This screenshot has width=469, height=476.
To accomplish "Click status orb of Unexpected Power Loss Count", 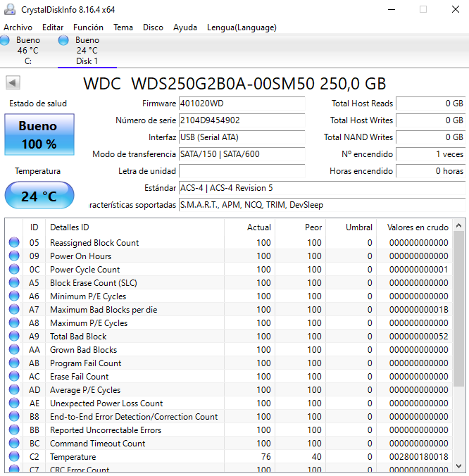I will [14, 403].
